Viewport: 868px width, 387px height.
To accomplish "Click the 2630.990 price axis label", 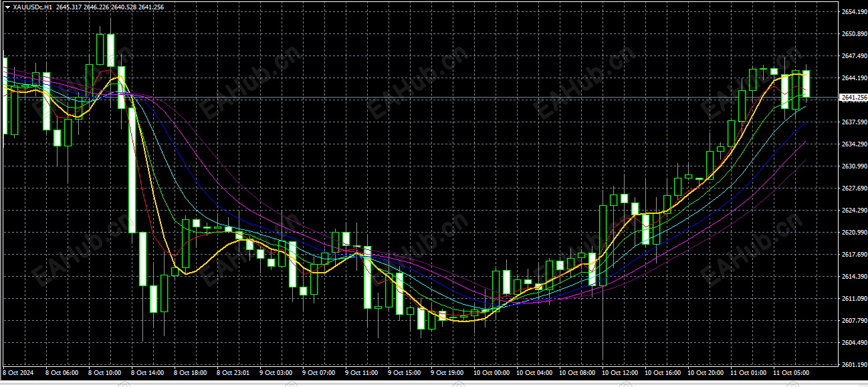I will click(853, 166).
